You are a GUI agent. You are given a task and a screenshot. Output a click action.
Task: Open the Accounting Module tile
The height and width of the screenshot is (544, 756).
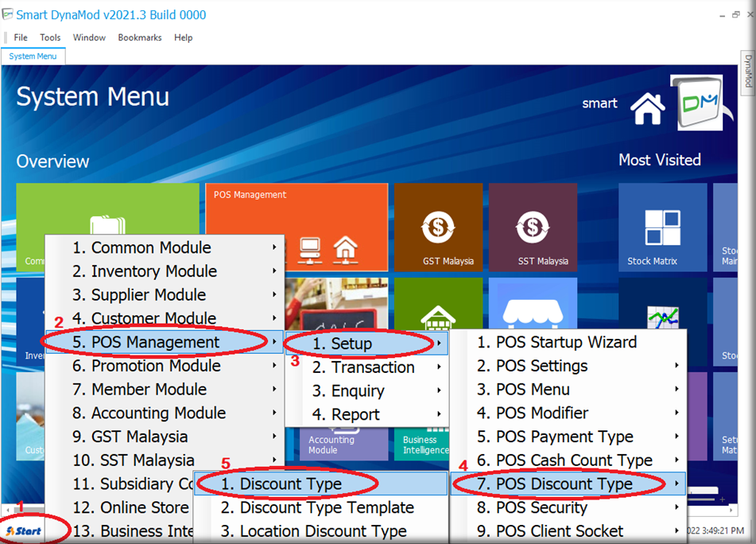331,444
